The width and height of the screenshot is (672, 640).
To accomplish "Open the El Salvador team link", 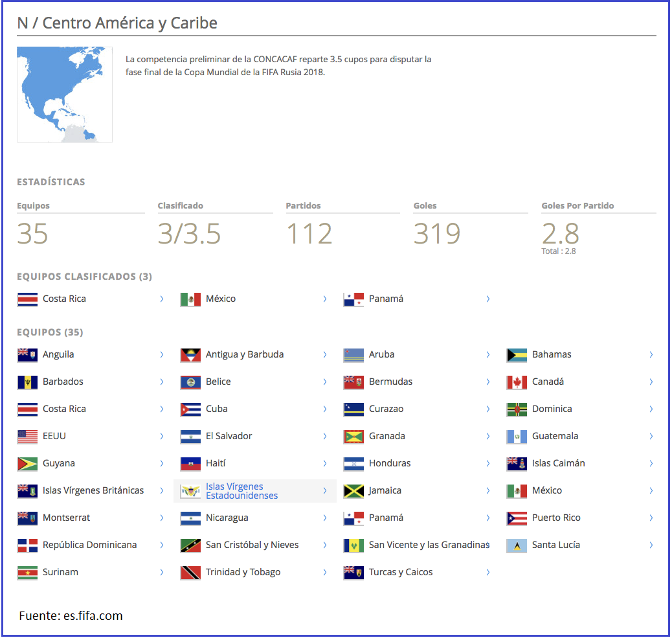I will point(229,436).
